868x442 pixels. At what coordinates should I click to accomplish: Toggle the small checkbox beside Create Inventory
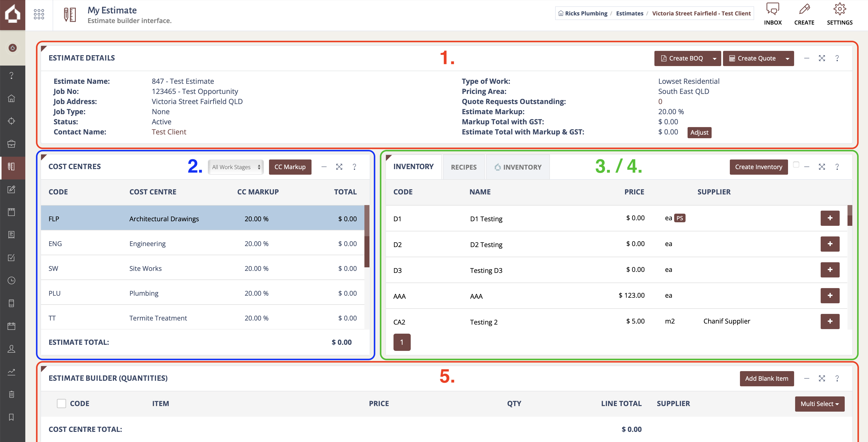[796, 165]
